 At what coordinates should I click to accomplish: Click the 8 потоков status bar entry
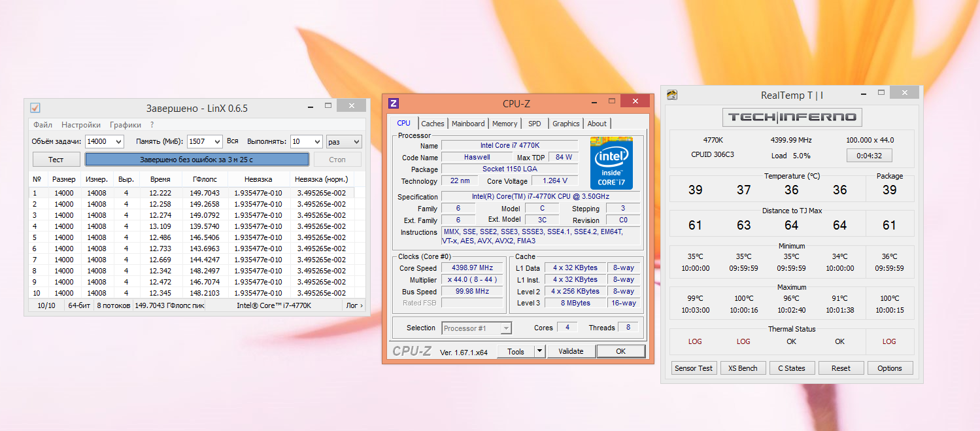[x=114, y=305]
